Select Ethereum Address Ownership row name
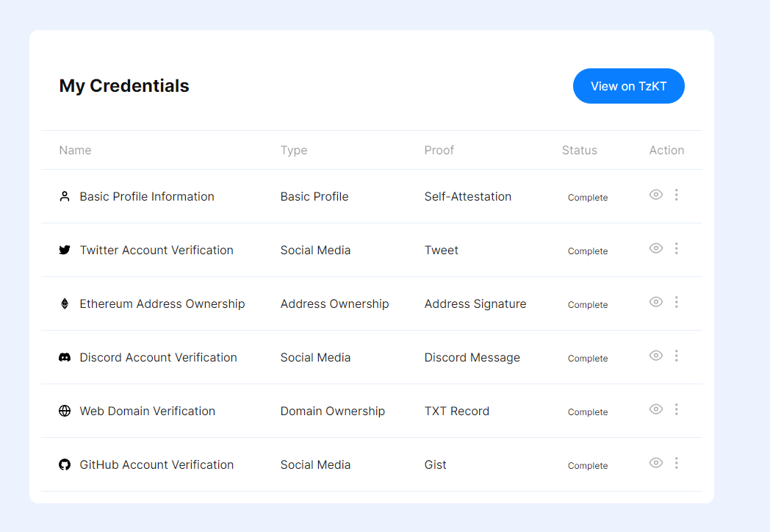 [x=162, y=303]
